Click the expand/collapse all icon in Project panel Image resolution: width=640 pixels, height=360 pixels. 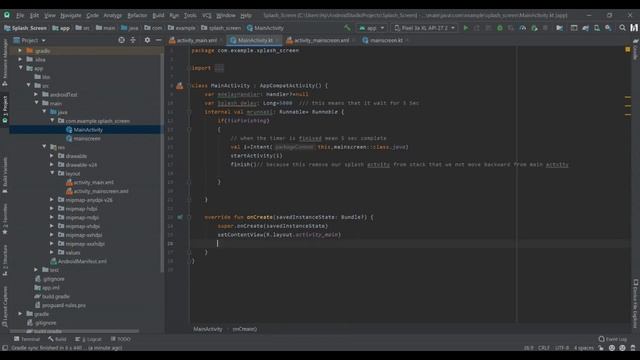(133, 40)
